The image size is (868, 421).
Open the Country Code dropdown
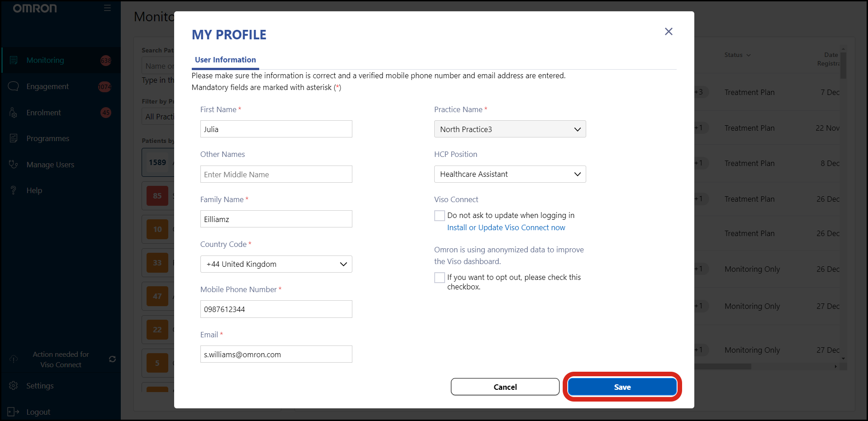276,264
